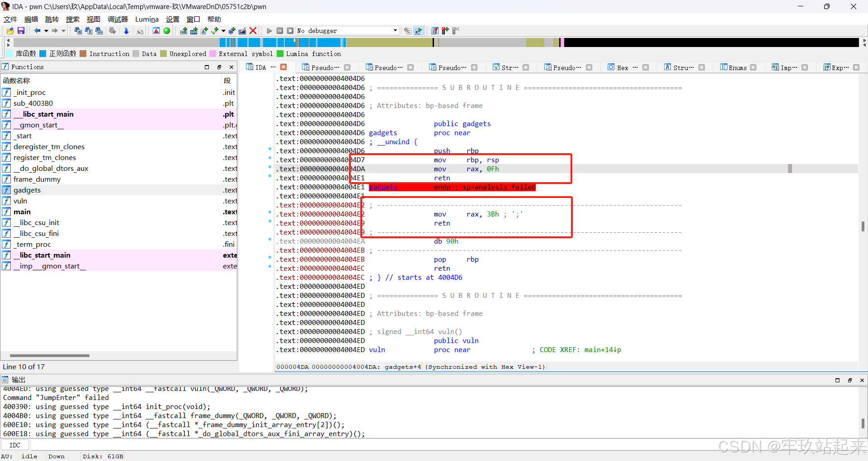Open the forward history dropdown arrow

(63, 31)
